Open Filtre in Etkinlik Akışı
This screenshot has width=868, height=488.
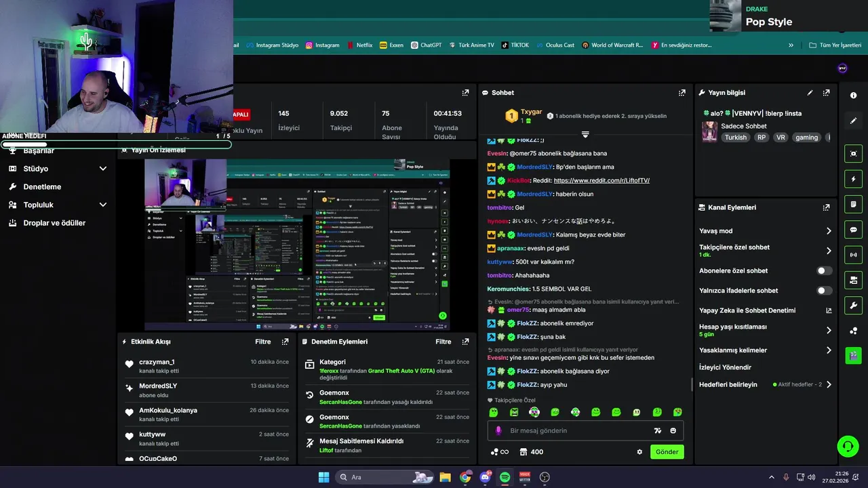pos(263,342)
